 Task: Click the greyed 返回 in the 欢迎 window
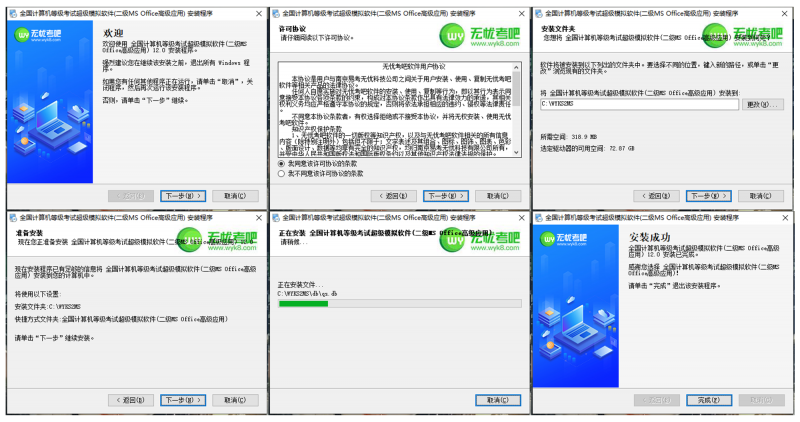tap(131, 196)
